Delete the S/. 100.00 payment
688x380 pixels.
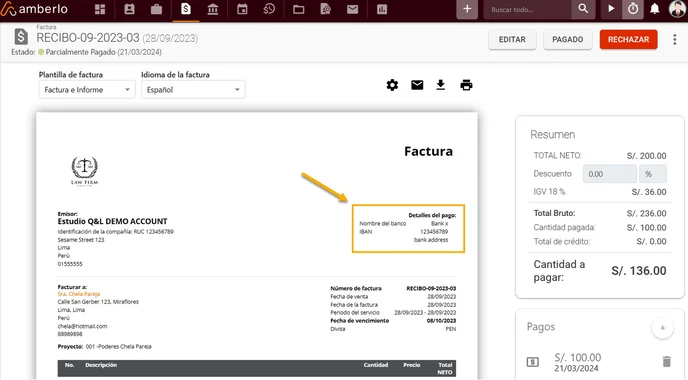point(666,362)
